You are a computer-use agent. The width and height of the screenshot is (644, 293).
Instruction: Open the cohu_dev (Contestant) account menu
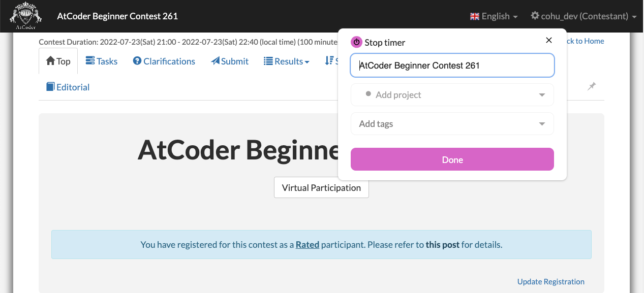pyautogui.click(x=583, y=16)
